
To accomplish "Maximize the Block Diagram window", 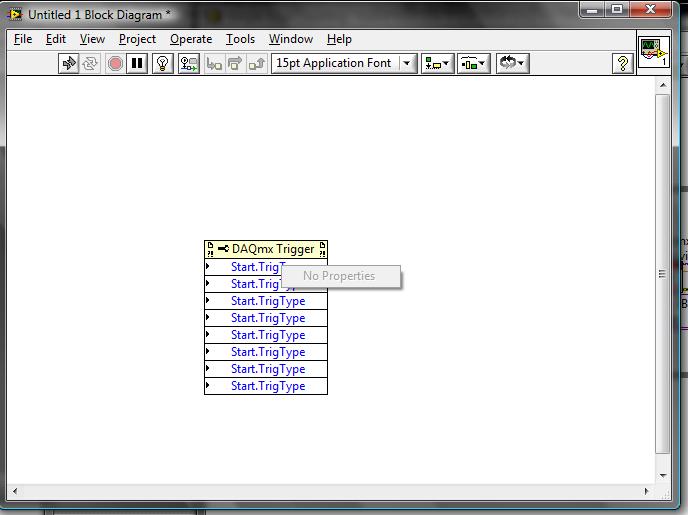I will pyautogui.click(x=617, y=10).
